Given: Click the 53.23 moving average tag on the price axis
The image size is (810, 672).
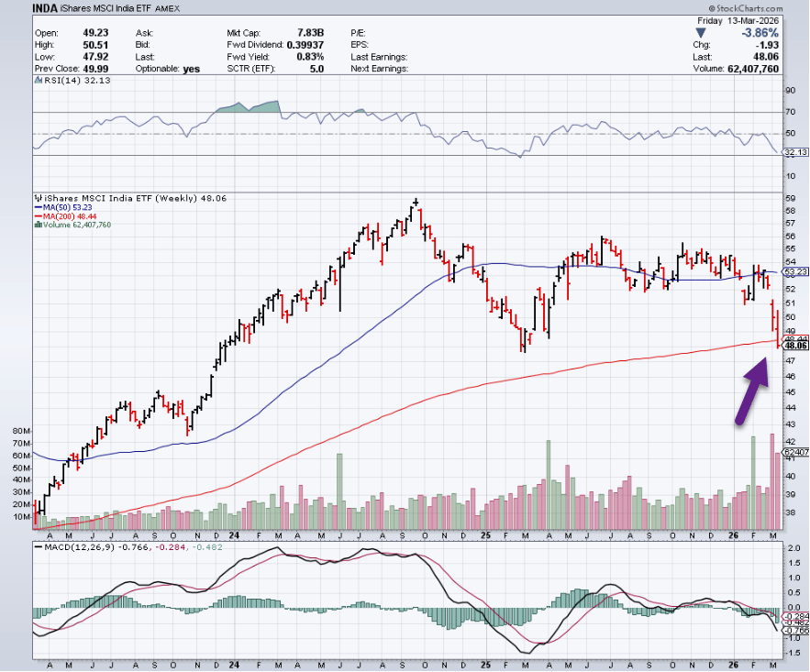Looking at the screenshot, I should (x=796, y=271).
